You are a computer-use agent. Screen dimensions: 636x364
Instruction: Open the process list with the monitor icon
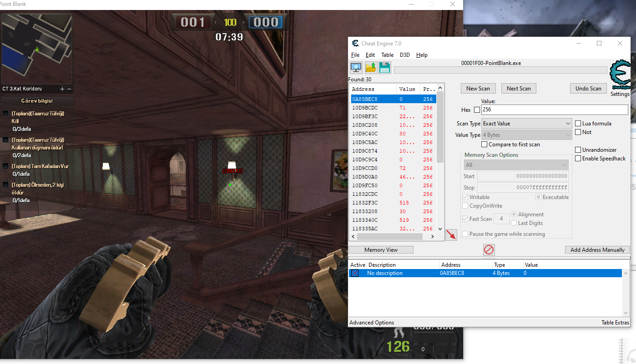tap(356, 68)
